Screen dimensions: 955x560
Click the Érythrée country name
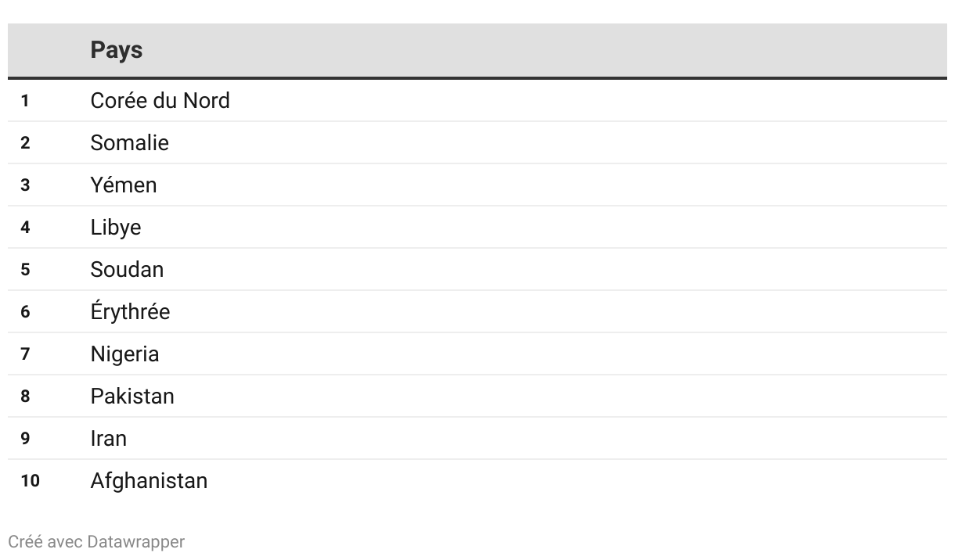(x=130, y=311)
